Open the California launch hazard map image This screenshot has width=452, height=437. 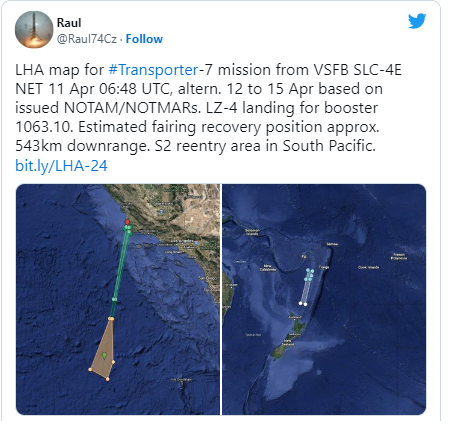pyautogui.click(x=118, y=299)
